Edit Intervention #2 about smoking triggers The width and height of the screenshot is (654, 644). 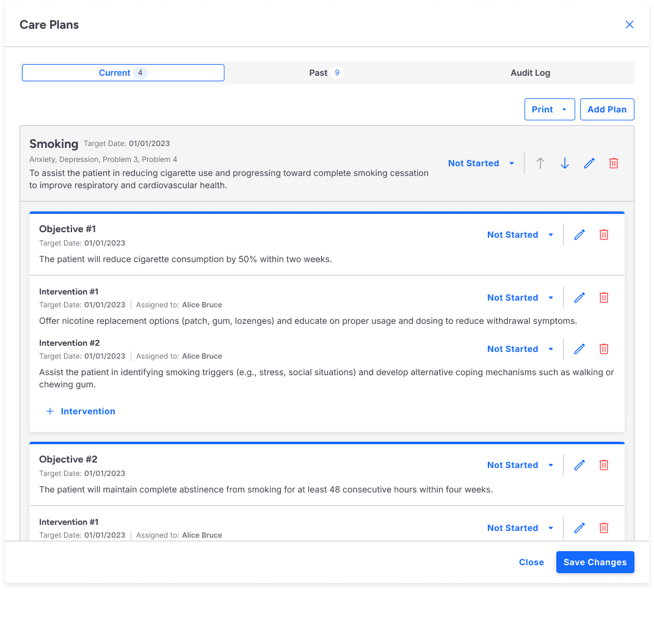point(580,349)
